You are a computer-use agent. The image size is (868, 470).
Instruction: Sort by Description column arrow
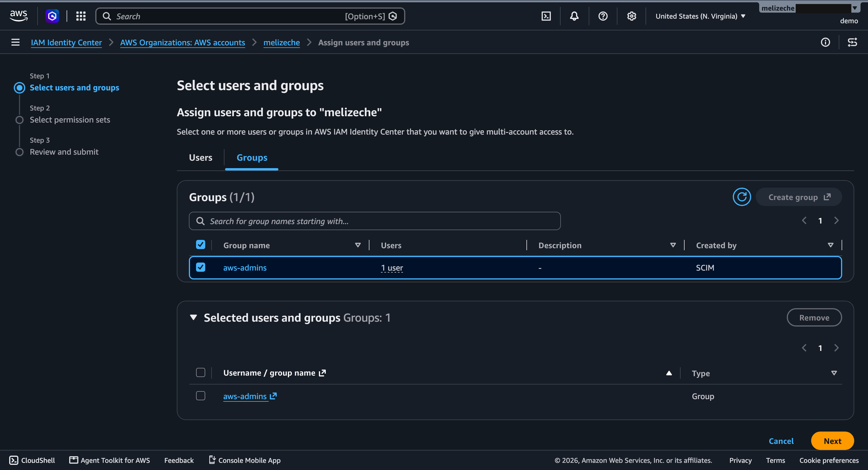click(673, 245)
